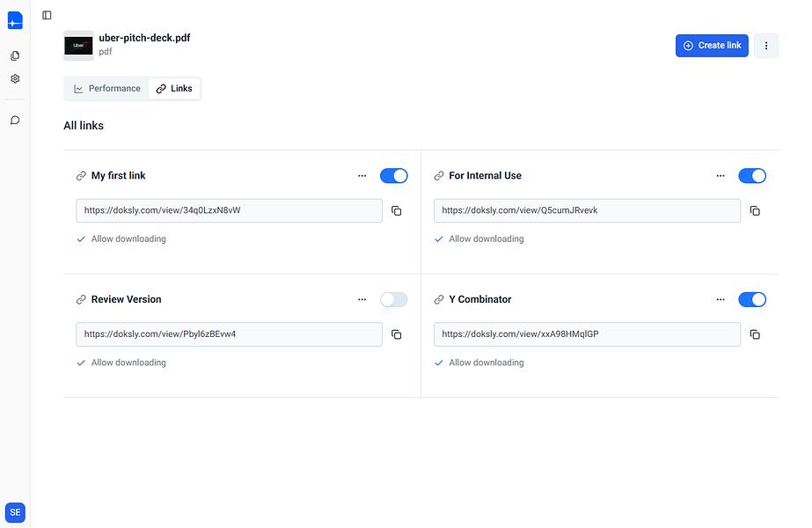Viewport: 812px width, 528px height.
Task: Open options menu for My first link
Action: 362,176
